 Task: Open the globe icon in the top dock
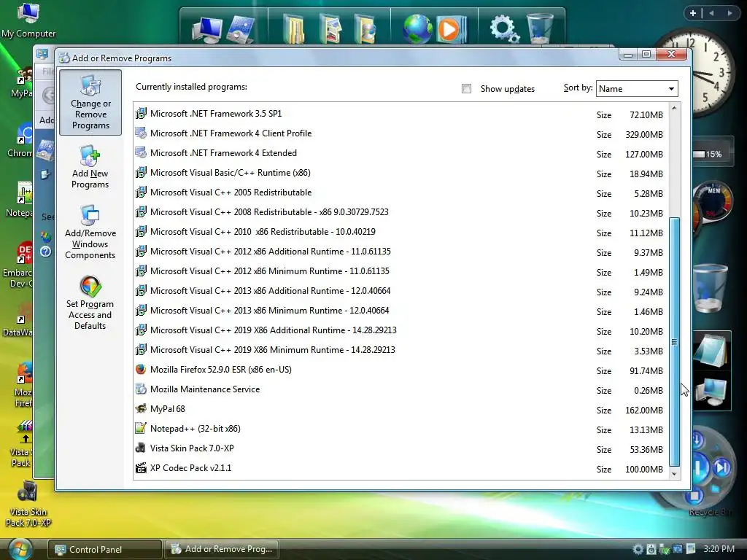point(417,29)
